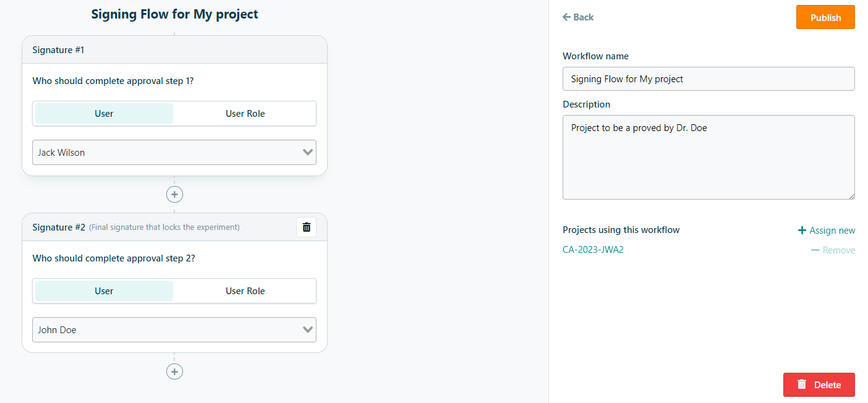Click plus icon next to Assign new

(x=802, y=231)
